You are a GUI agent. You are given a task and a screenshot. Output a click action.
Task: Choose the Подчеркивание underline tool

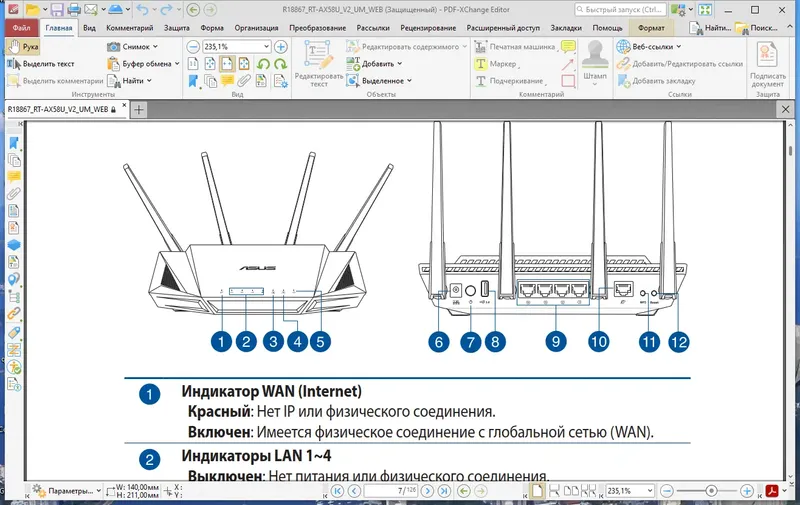[510, 81]
